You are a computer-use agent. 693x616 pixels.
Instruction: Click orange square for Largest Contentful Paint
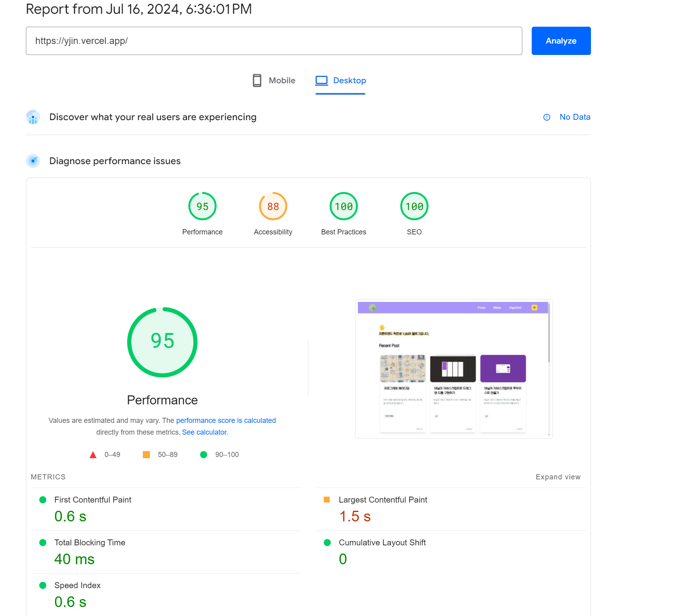(x=326, y=500)
